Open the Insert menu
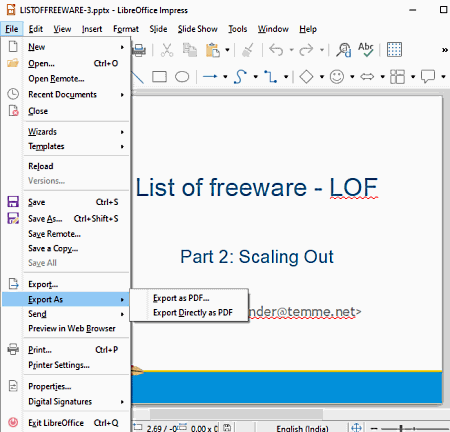The width and height of the screenshot is (450, 432). tap(92, 29)
